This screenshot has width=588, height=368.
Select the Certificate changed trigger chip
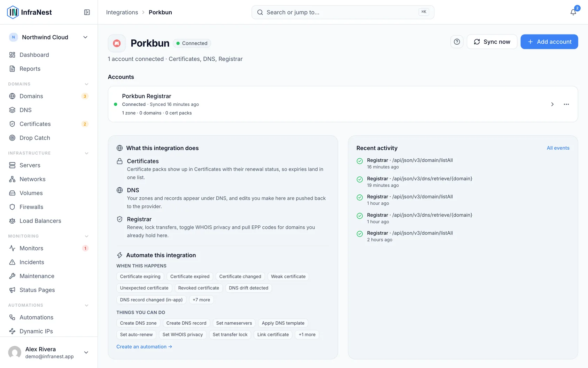pos(240,277)
